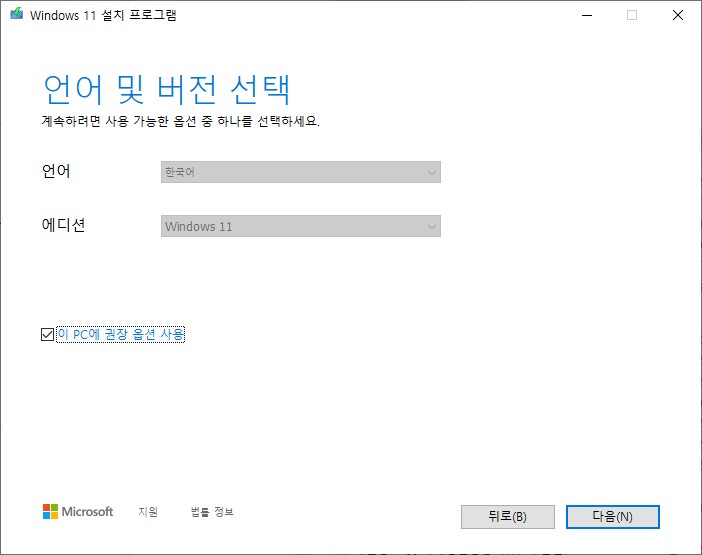Click 'Windows 11 설치 프로그램' title text

click(103, 15)
